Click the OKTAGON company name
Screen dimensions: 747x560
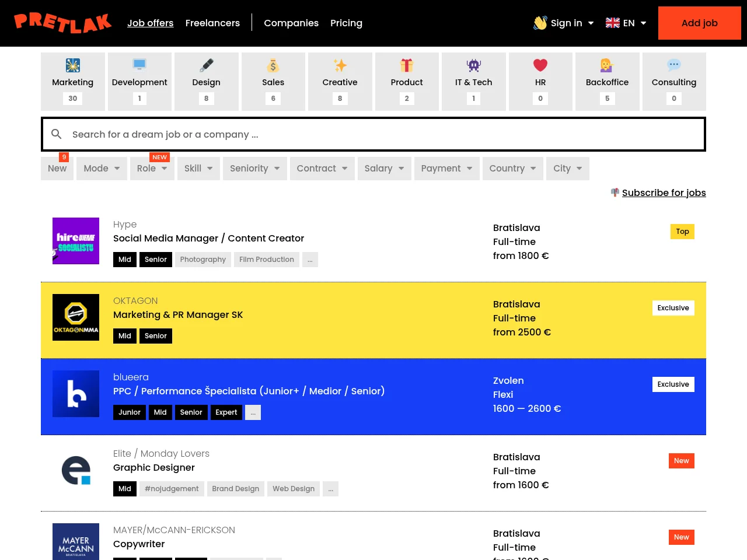click(x=135, y=301)
